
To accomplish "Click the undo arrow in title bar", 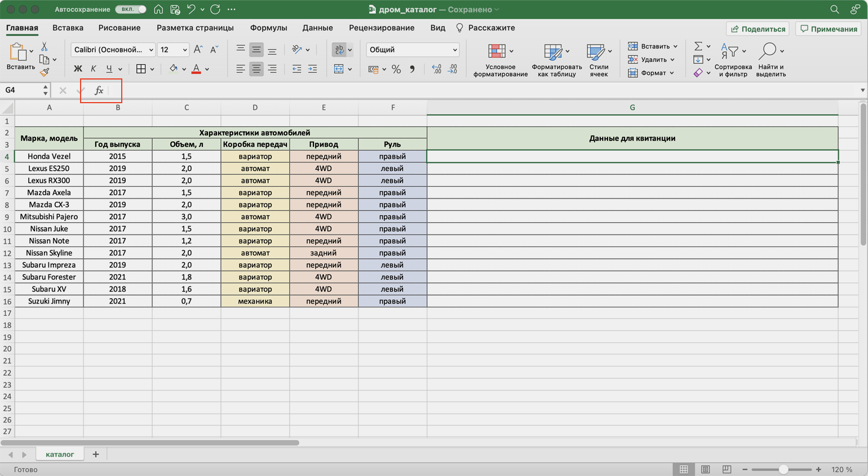I will click(x=191, y=10).
